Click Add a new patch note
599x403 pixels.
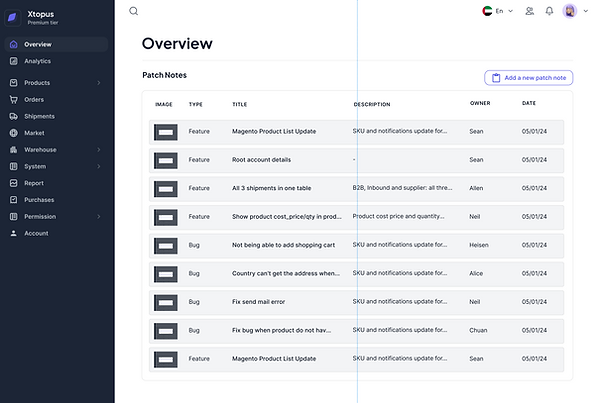click(529, 78)
